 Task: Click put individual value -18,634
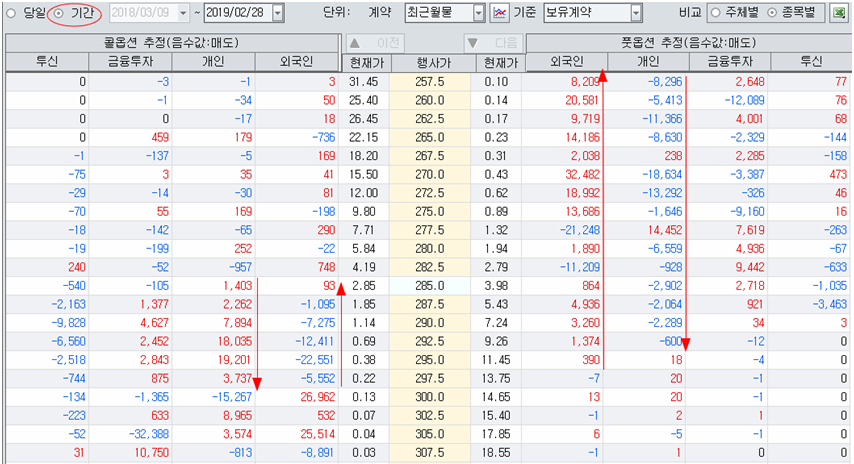pyautogui.click(x=662, y=174)
